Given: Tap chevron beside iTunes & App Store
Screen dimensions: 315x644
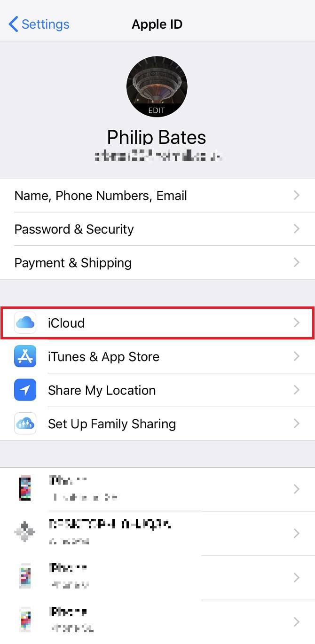Looking at the screenshot, I should (x=297, y=356).
